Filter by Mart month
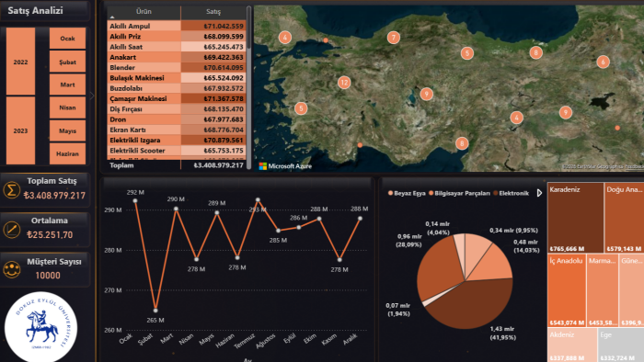The height and width of the screenshot is (362, 644). (67, 85)
